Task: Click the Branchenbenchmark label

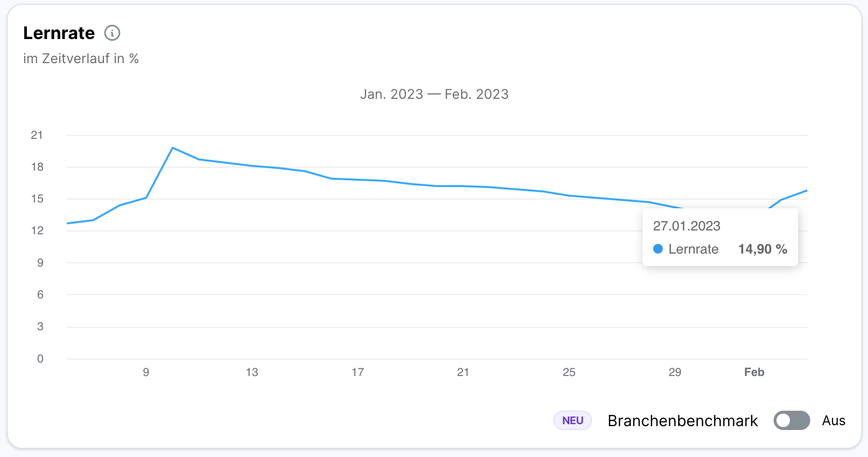Action: coord(682,420)
